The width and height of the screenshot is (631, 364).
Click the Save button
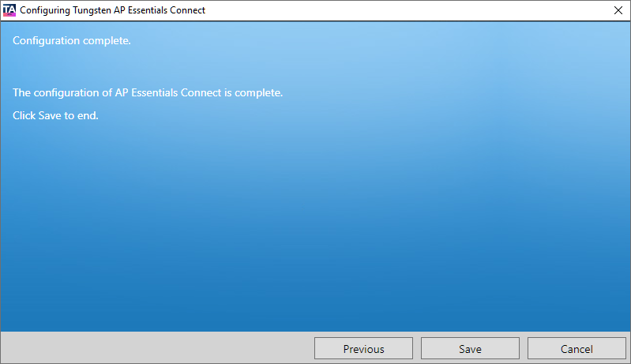click(x=470, y=348)
